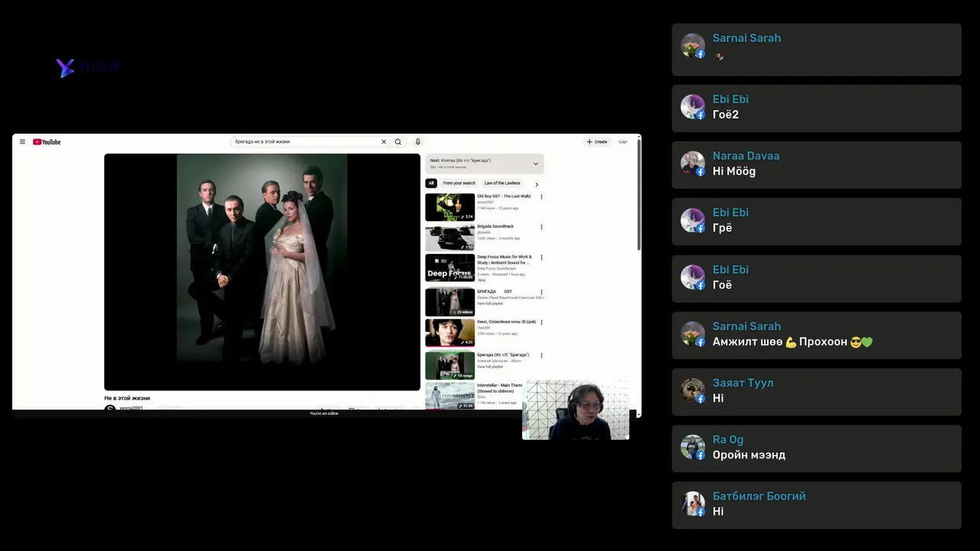Clear the YouTube search box text

(x=384, y=142)
